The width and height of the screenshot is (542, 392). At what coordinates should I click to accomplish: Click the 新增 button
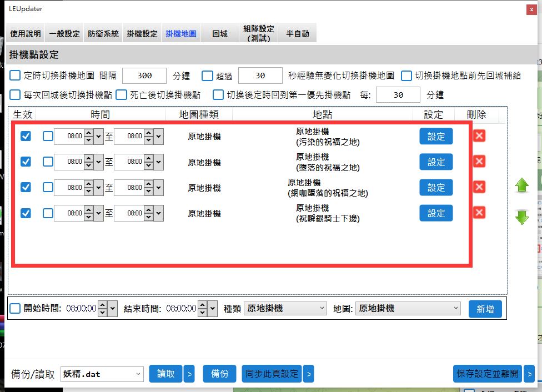pyautogui.click(x=485, y=309)
